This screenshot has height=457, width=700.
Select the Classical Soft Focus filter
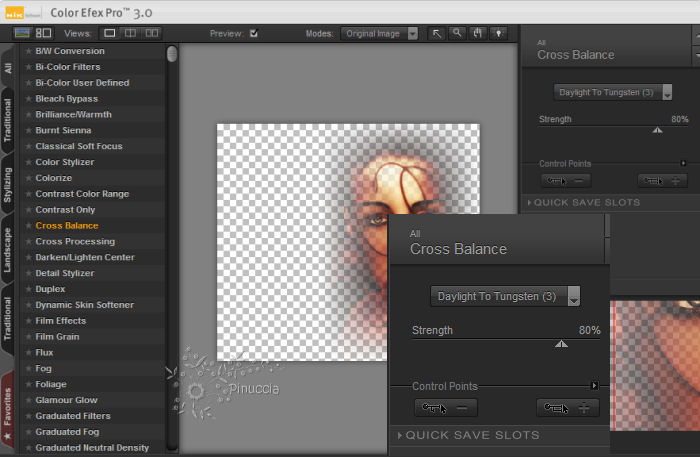click(79, 146)
